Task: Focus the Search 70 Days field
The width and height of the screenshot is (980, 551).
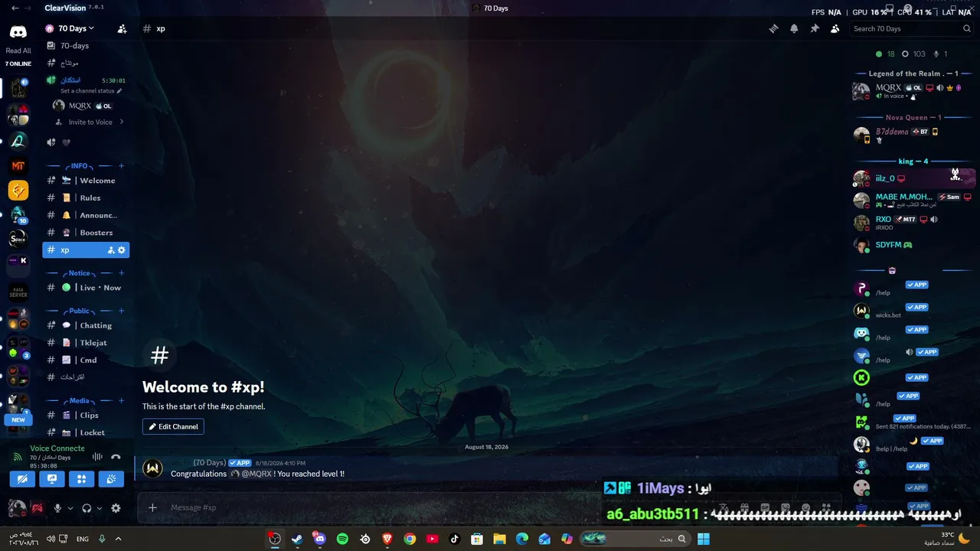Action: tap(911, 29)
